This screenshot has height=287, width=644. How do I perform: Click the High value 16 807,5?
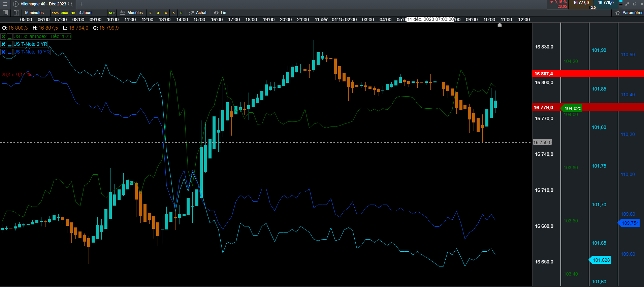[48, 28]
